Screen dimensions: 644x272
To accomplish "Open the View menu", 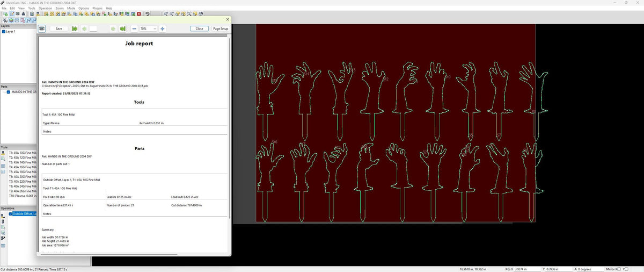I will 21,9.
